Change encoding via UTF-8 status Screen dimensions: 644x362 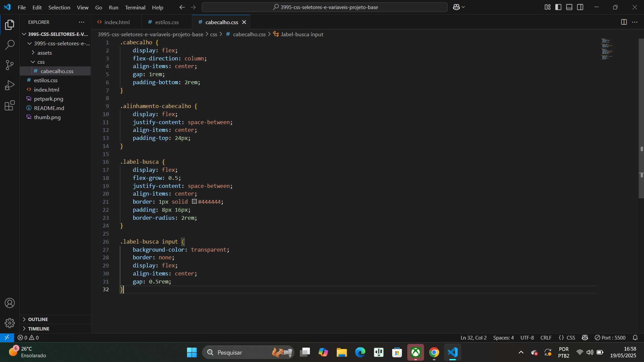527,338
